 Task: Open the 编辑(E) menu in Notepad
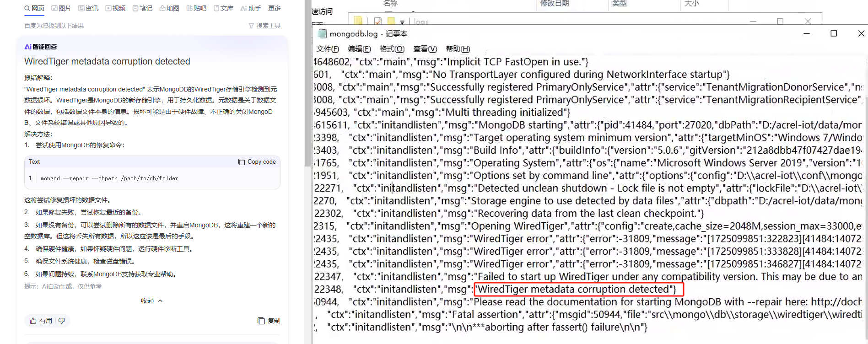359,49
